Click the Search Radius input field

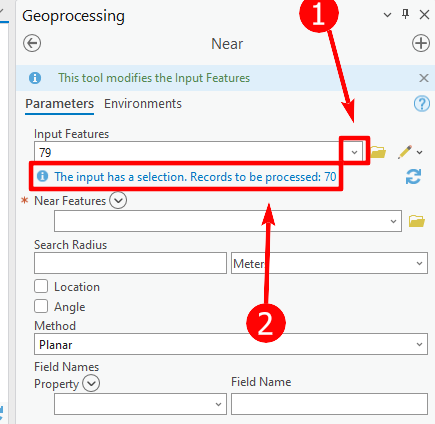pos(130,263)
